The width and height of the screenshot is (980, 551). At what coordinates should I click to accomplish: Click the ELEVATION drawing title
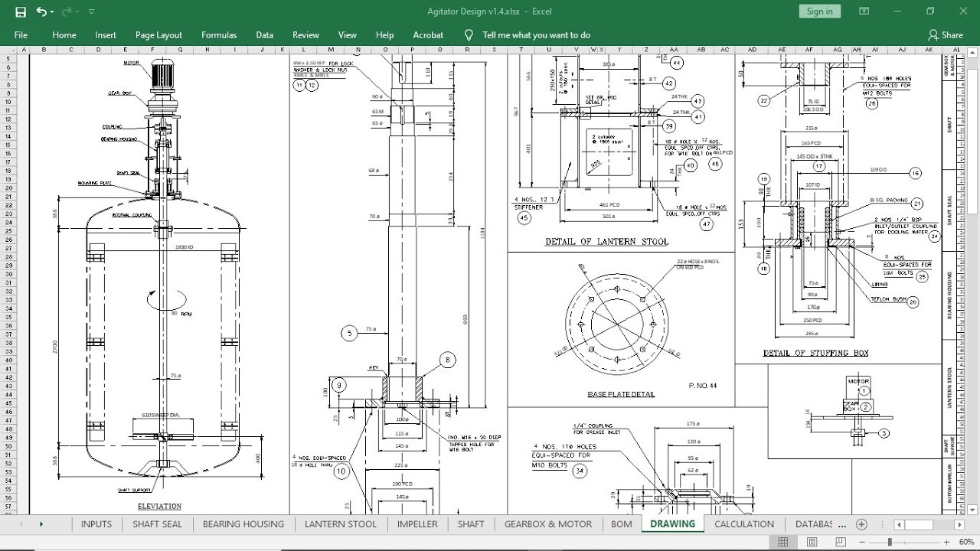(159, 506)
